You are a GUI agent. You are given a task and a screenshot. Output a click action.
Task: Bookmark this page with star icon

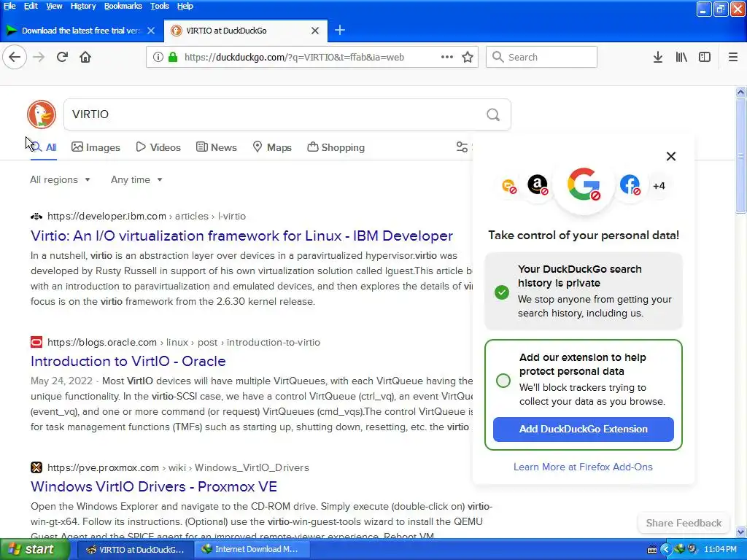(x=468, y=57)
